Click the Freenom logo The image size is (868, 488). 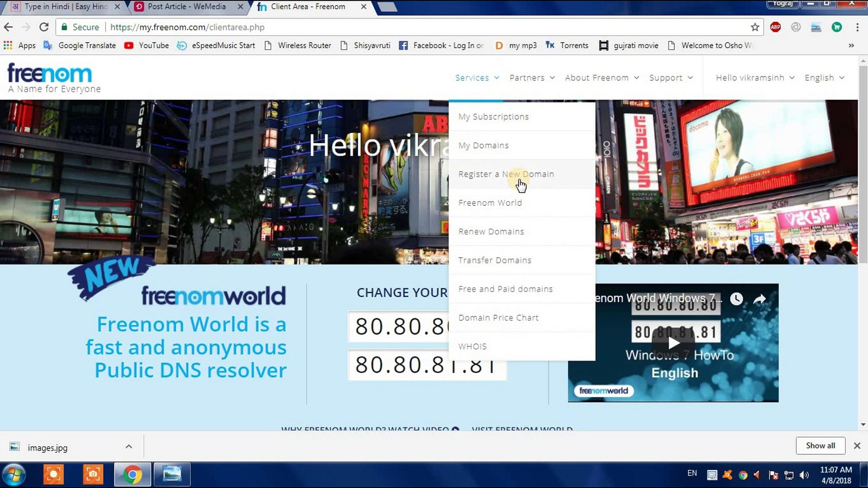click(x=50, y=74)
